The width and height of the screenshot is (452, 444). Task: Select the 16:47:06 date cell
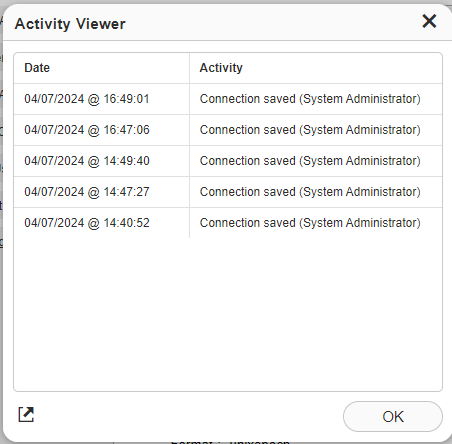click(x=102, y=130)
